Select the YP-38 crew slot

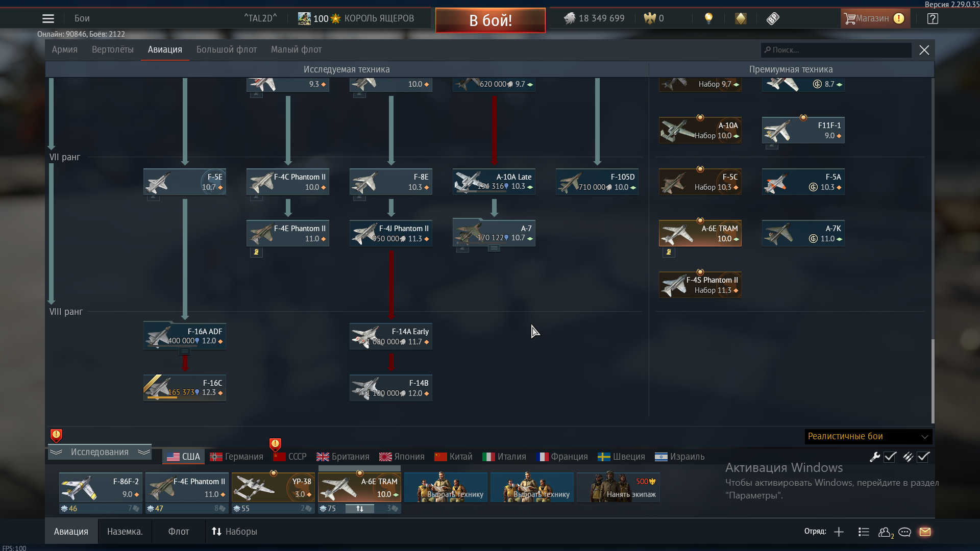coord(273,487)
